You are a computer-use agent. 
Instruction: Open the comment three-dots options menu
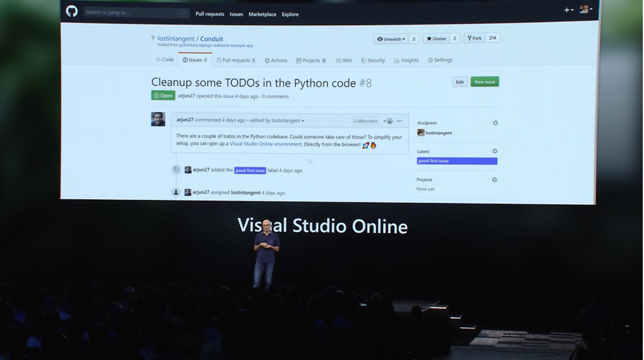tap(399, 121)
